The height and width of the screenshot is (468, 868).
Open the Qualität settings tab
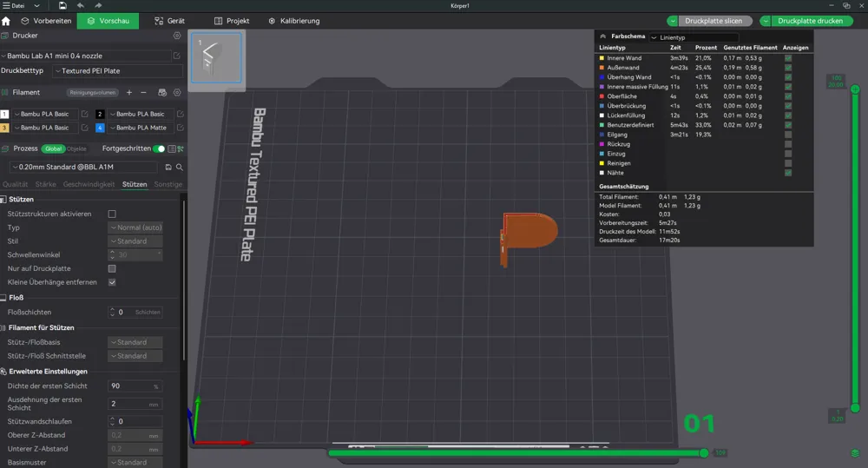point(15,184)
